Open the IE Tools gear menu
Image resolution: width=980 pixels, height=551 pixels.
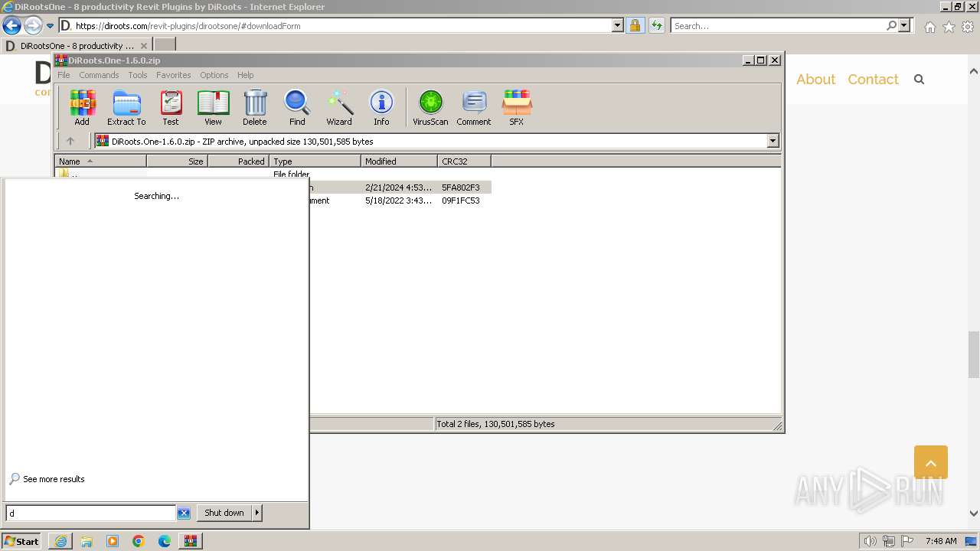(x=968, y=27)
